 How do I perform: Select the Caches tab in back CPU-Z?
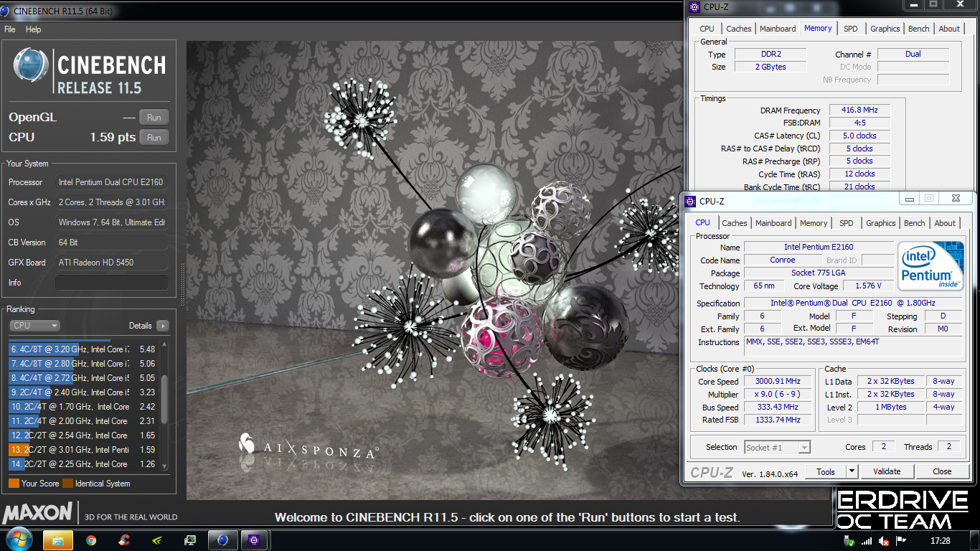(739, 29)
